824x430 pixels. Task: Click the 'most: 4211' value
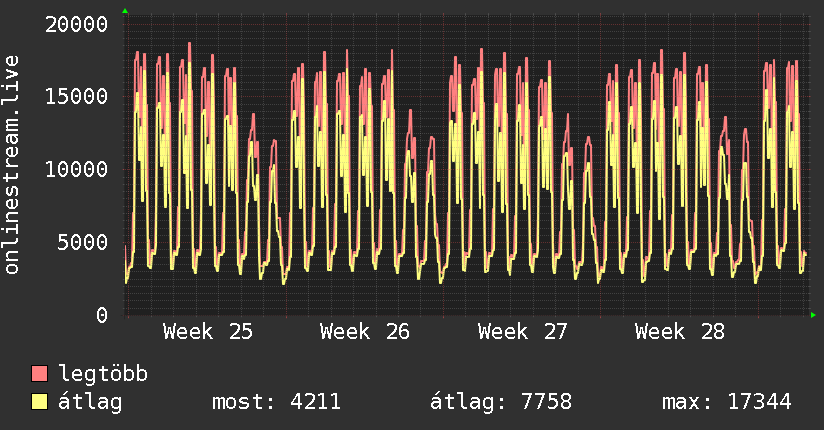point(276,402)
